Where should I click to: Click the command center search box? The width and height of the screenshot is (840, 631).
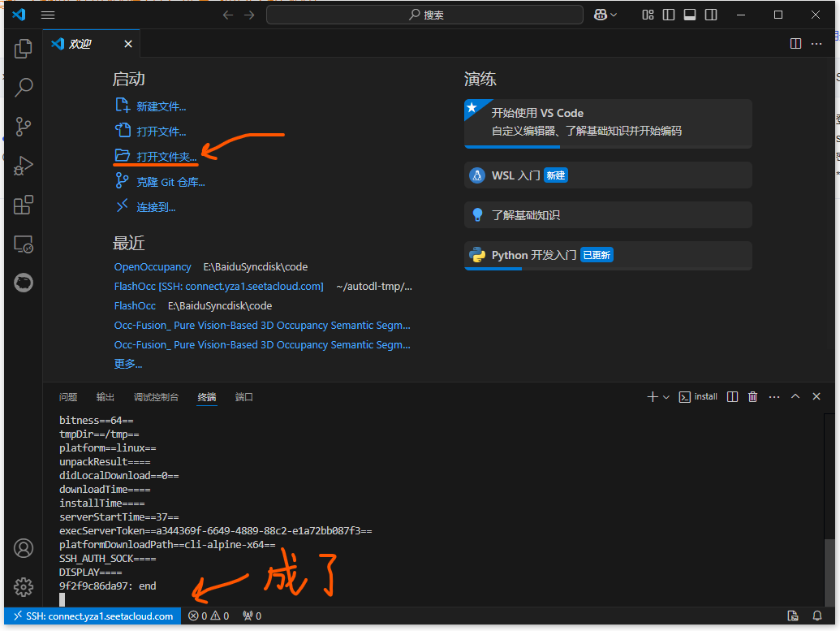tap(424, 15)
